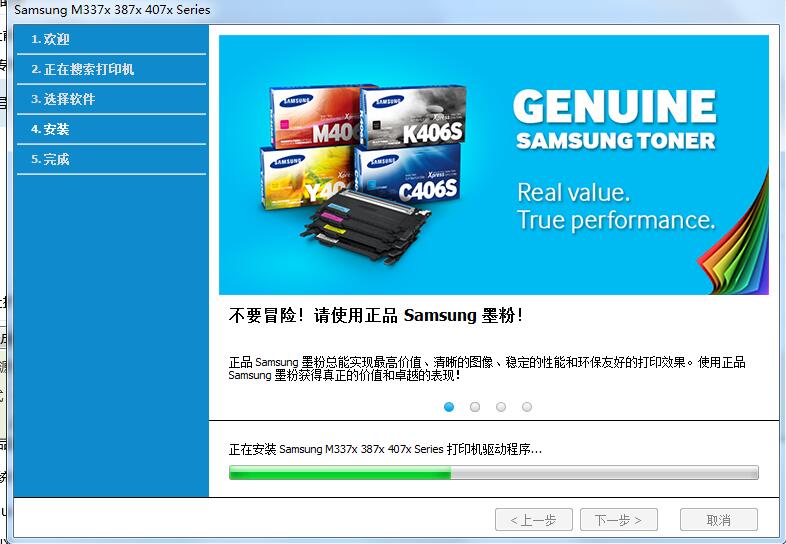Click the 上一步 back button

[x=533, y=520]
